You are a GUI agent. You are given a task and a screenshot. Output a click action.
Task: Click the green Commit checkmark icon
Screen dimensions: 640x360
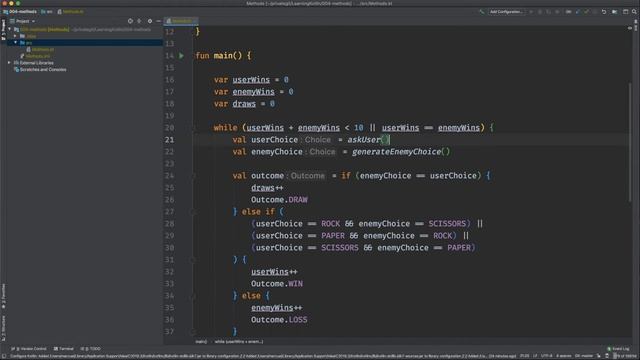[x=587, y=12]
